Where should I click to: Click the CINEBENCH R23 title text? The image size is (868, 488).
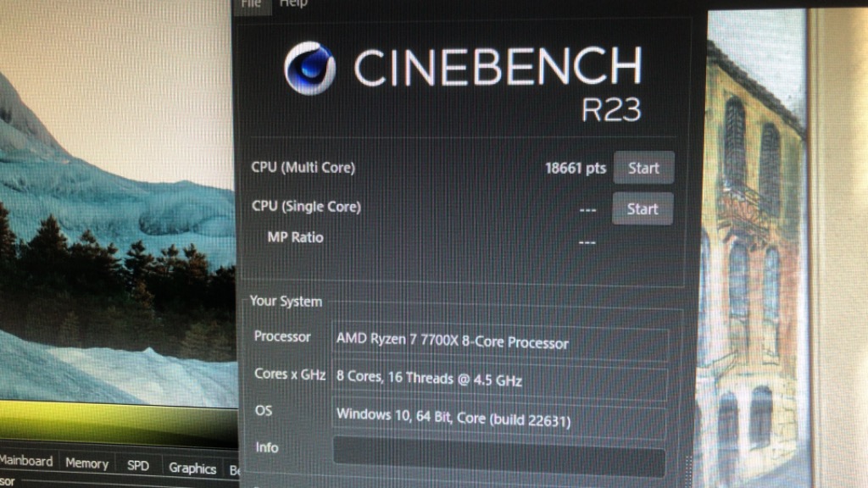[x=498, y=83]
